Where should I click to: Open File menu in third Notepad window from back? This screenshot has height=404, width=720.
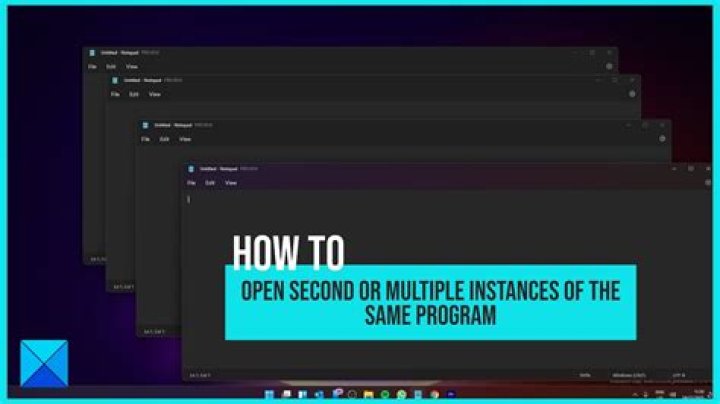click(x=146, y=139)
